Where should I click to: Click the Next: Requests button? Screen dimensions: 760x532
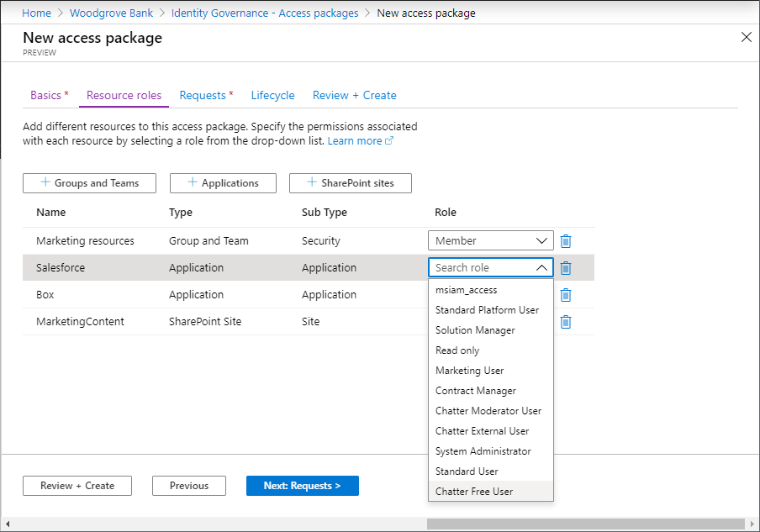[x=302, y=486]
